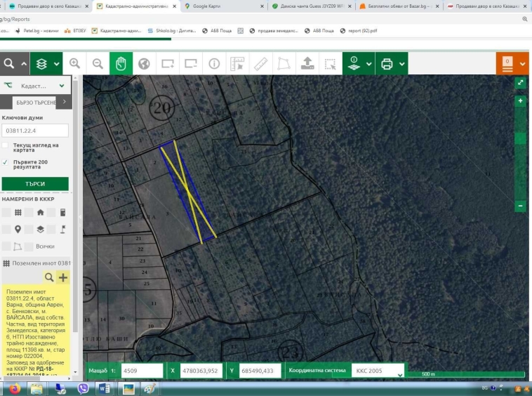Open the search magnifier panel in toolbar

9,63
